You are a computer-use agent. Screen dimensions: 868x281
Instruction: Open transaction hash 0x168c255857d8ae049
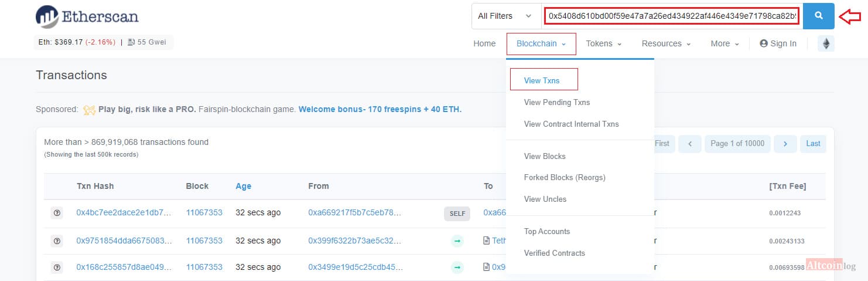(124, 267)
